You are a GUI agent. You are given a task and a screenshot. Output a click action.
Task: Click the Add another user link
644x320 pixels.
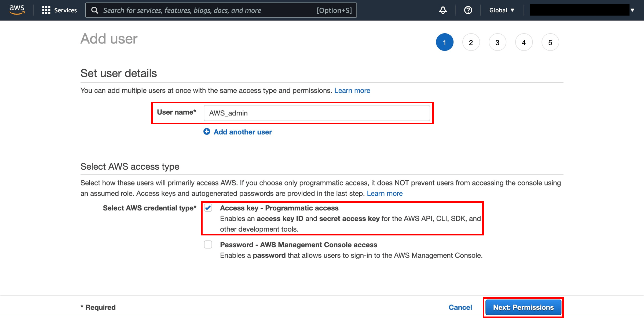point(242,132)
